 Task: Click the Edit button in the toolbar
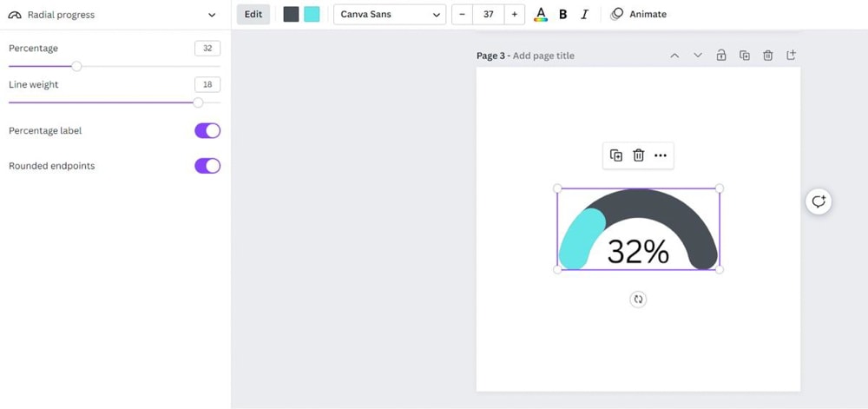tap(253, 15)
